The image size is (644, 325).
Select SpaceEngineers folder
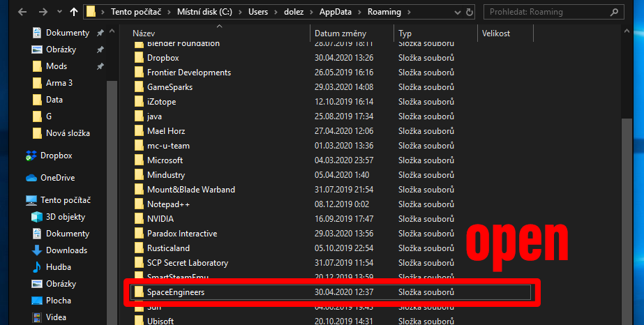tap(331, 292)
